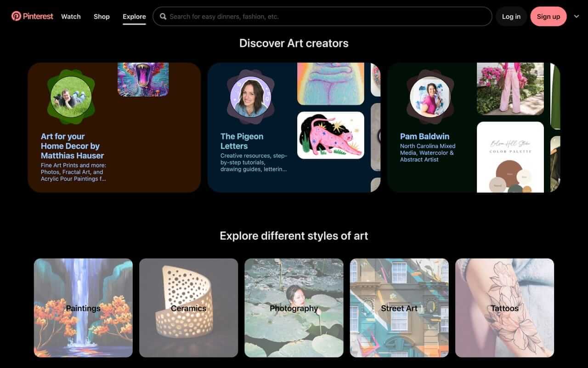Image resolution: width=588 pixels, height=368 pixels.
Task: Click the Pinterest wordmark text
Action: pos(38,17)
